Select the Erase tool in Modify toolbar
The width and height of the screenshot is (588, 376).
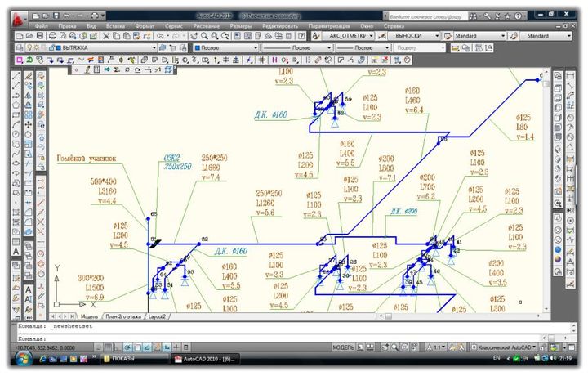click(x=28, y=76)
